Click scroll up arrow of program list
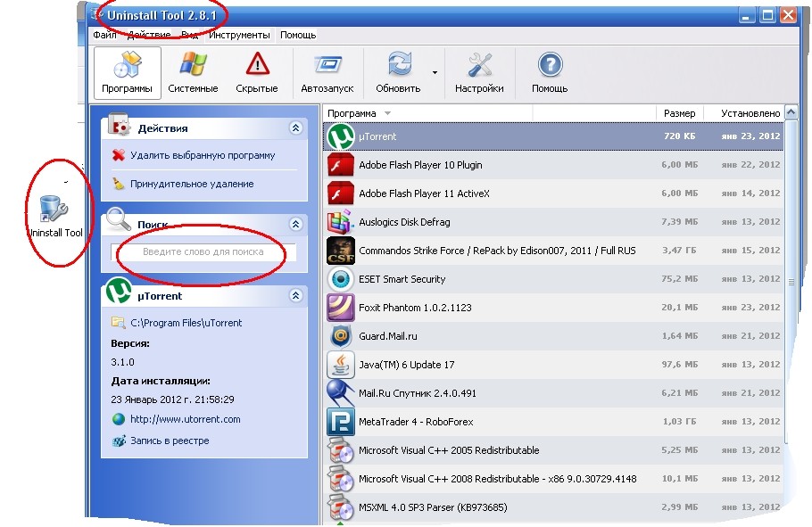The height and width of the screenshot is (527, 812). [x=791, y=112]
